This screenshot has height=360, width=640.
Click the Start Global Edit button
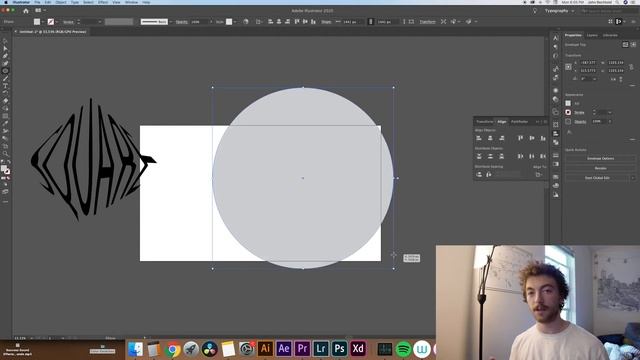(597, 178)
